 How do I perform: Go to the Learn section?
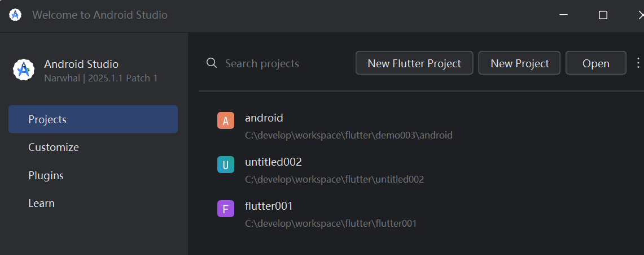[x=93, y=203]
